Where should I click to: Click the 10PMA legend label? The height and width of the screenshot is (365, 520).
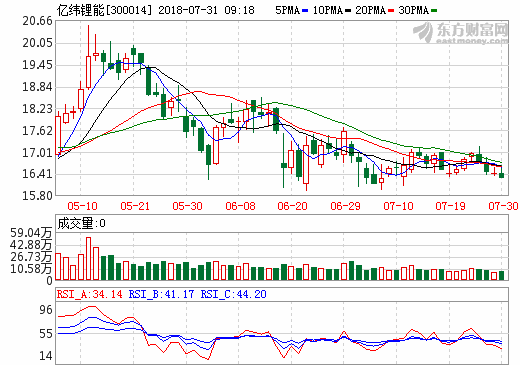pyautogui.click(x=328, y=10)
